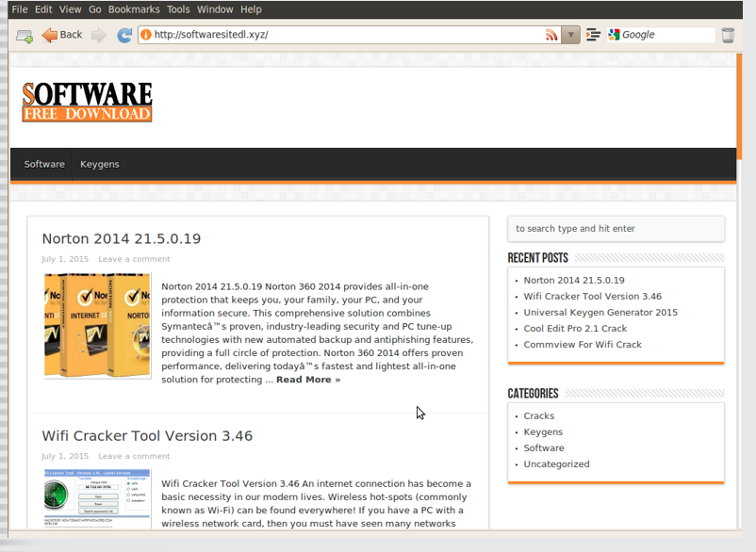This screenshot has width=756, height=552.
Task: Select the Keygens navigation tab
Action: pos(99,164)
